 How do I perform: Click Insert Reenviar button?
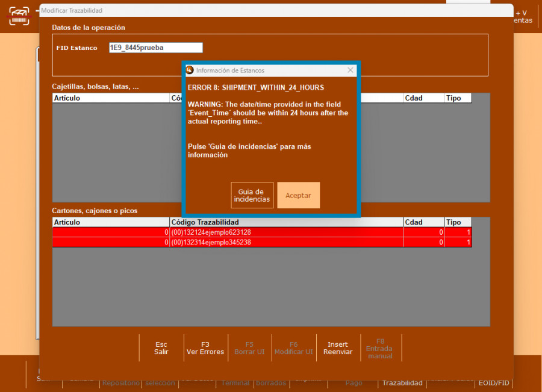click(x=338, y=348)
